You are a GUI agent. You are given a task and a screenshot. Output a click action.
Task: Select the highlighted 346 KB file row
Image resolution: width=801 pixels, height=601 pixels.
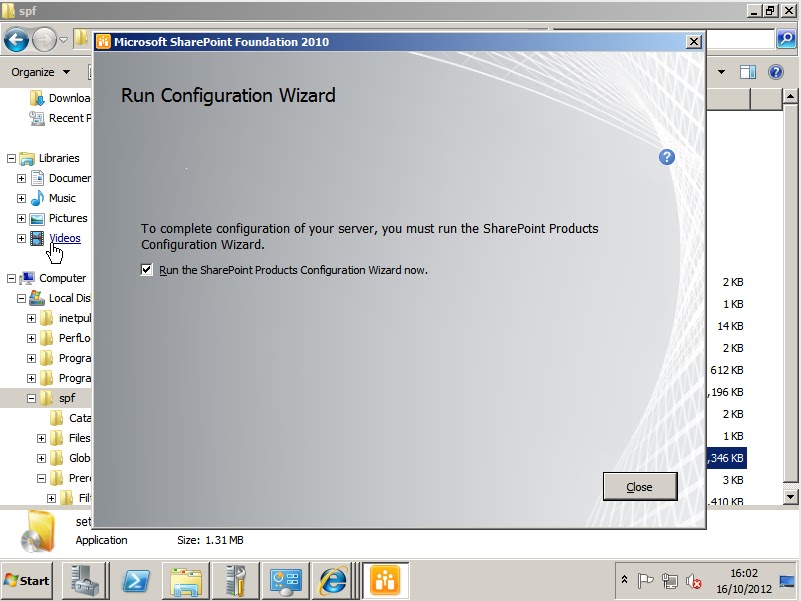pyautogui.click(x=726, y=458)
